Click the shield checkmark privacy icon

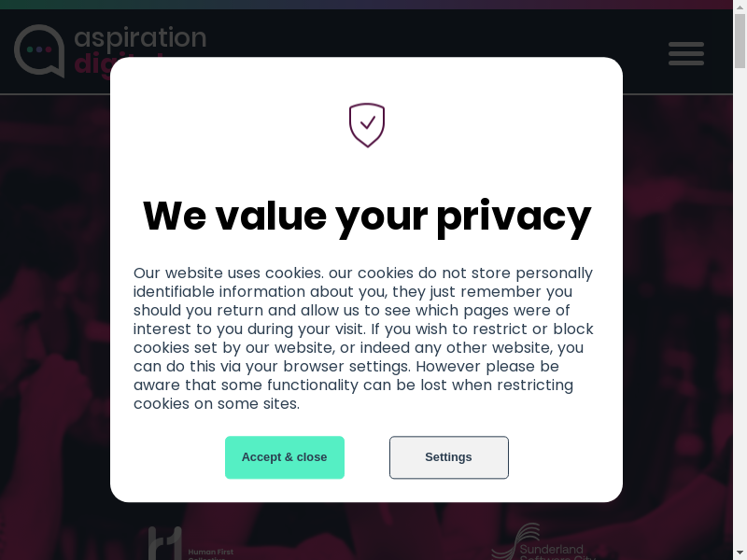[367, 125]
